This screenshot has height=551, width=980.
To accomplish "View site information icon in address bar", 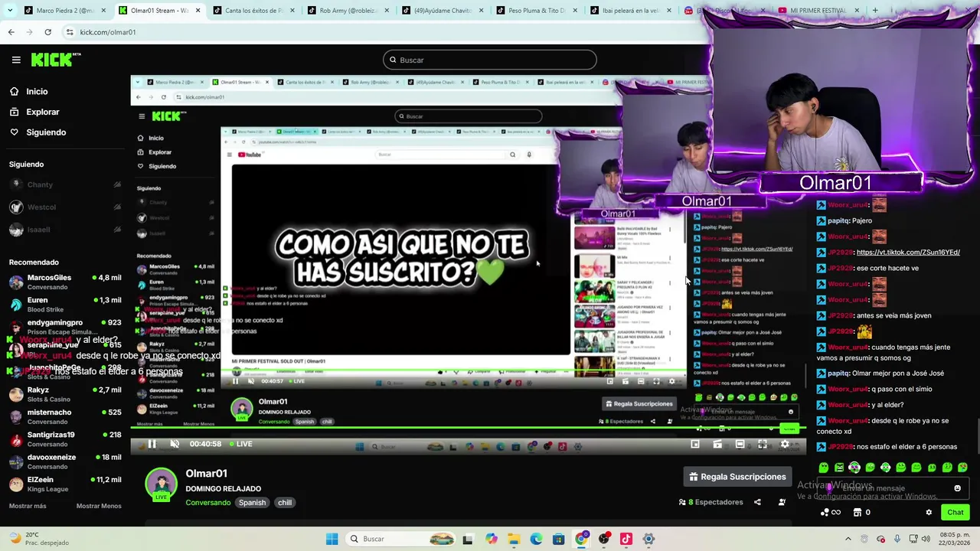I will click(x=70, y=32).
